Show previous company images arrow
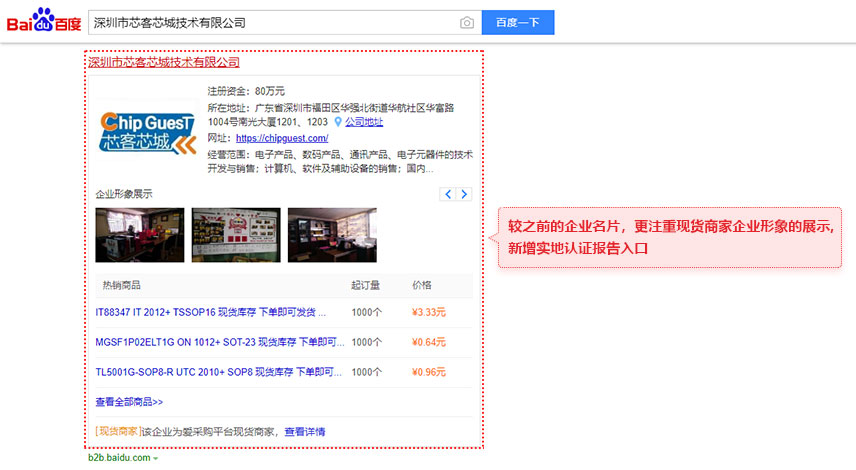 coord(448,194)
